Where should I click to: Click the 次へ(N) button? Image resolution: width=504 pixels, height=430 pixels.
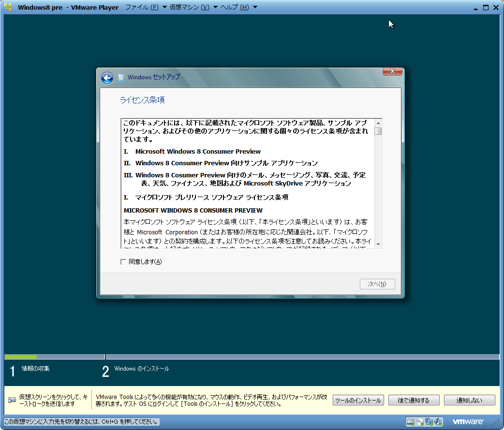(x=377, y=284)
